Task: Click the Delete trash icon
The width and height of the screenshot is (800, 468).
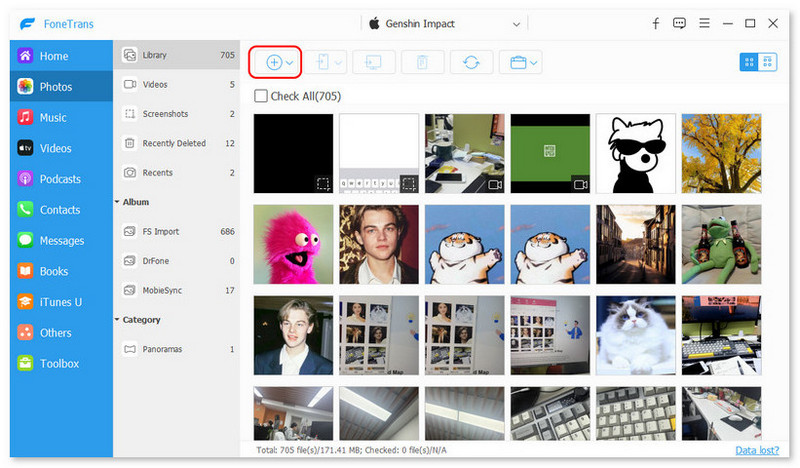Action: click(422, 62)
